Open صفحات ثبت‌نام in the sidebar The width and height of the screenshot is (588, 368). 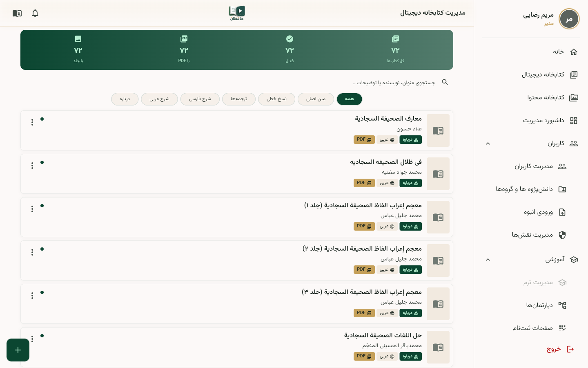point(531,328)
